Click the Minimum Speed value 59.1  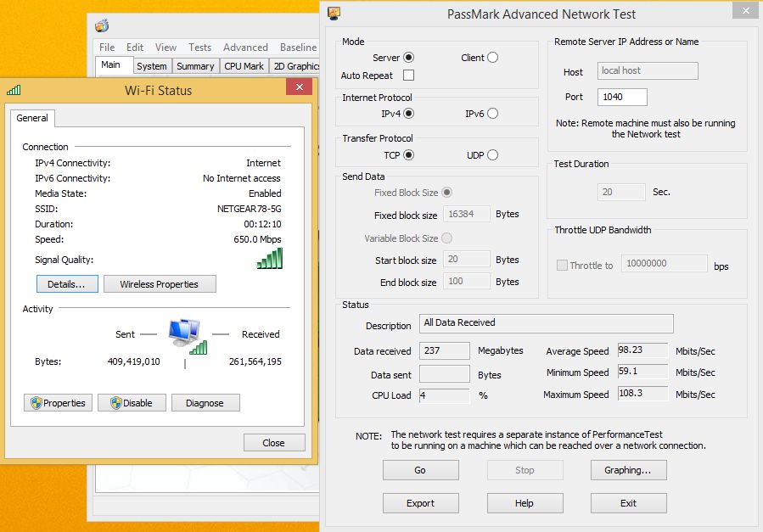(642, 372)
